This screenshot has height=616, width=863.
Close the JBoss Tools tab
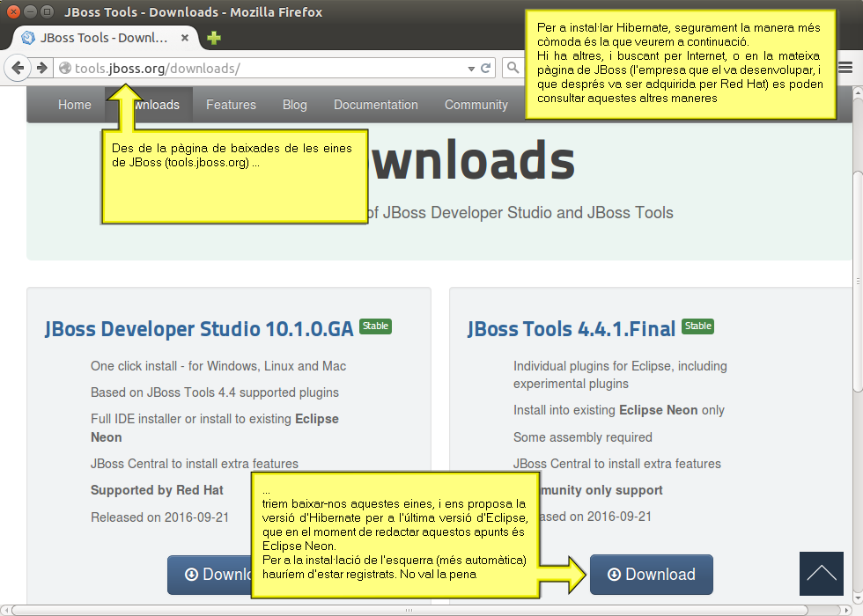[185, 38]
